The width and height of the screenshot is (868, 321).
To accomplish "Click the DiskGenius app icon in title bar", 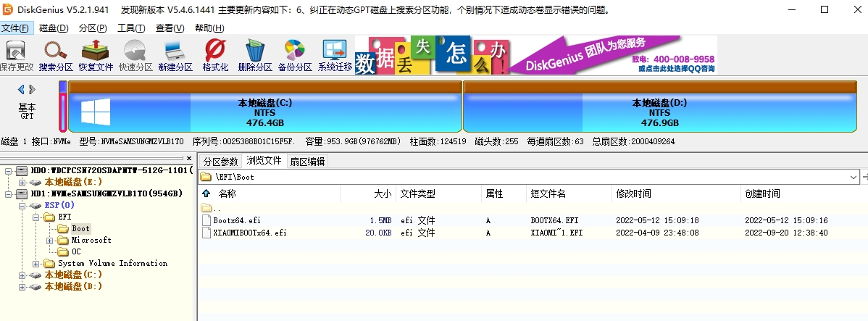I will click(8, 9).
